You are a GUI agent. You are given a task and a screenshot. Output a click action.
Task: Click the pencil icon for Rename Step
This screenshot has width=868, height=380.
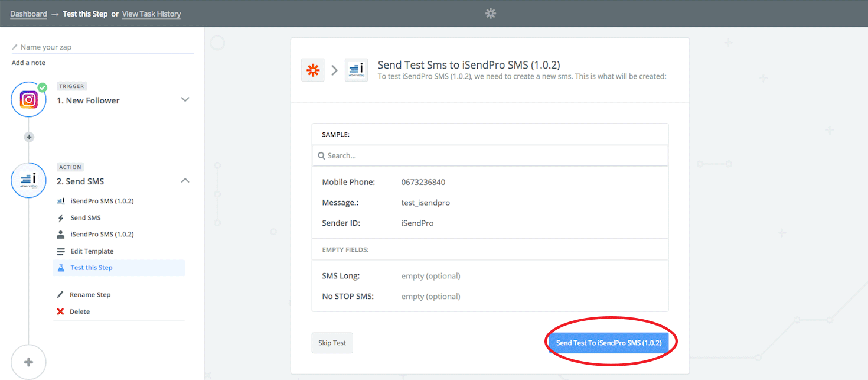60,294
